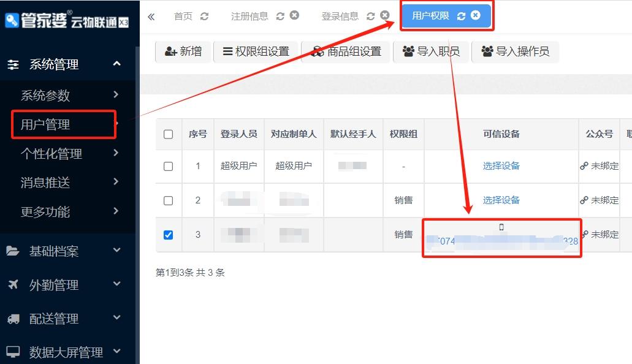Viewport: 632px width, 364px height.
Task: Uncheck the row 3 checkbox
Action: (169, 235)
